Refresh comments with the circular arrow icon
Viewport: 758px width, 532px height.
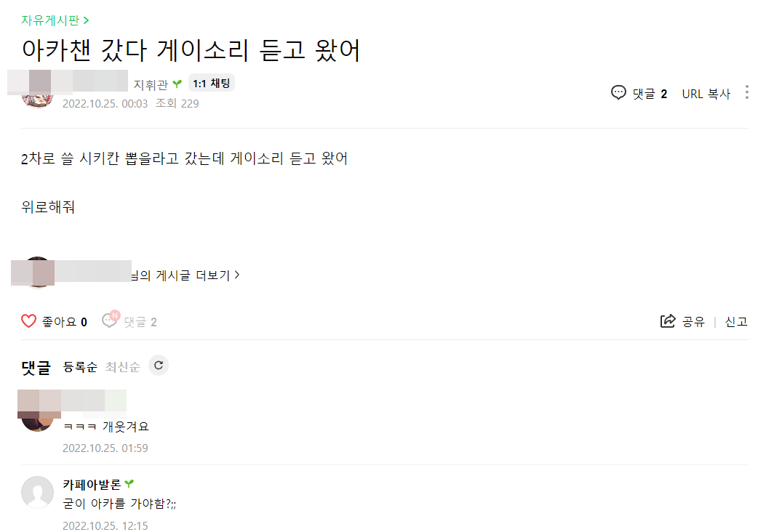point(159,366)
